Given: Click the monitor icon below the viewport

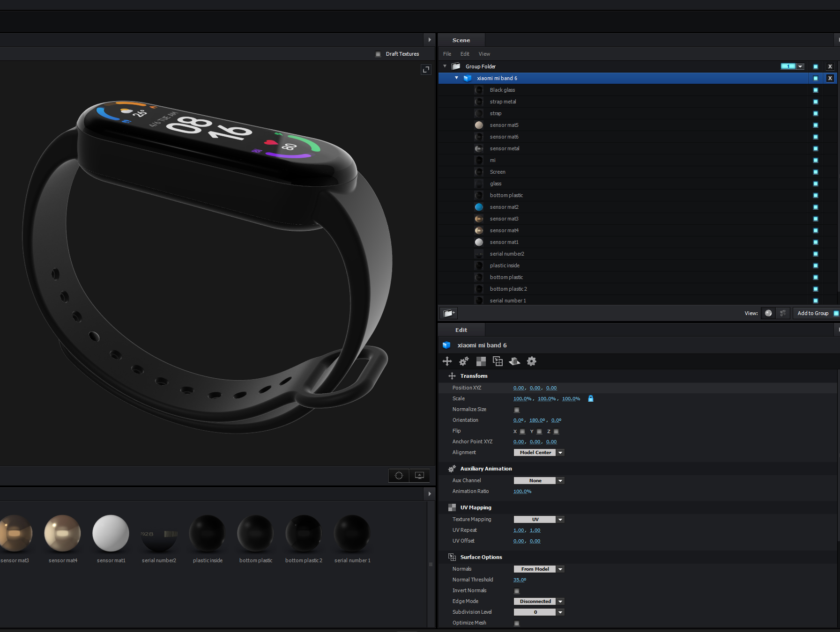Looking at the screenshot, I should tap(419, 476).
